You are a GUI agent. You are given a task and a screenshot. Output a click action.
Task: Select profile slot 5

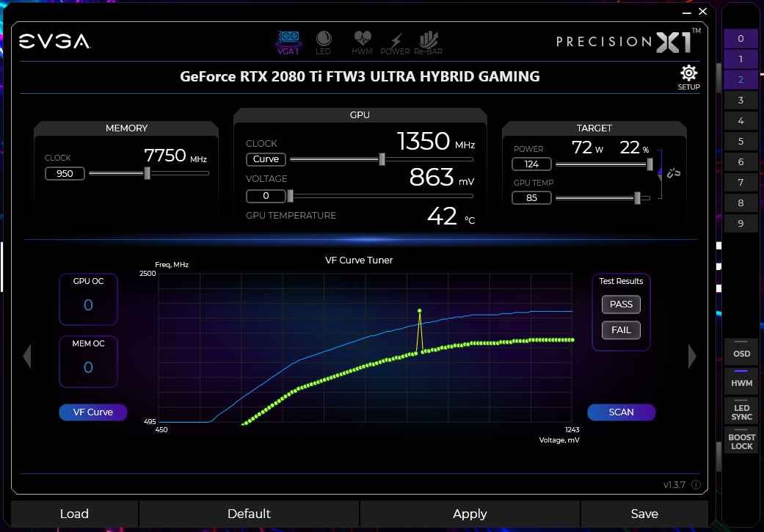pos(741,142)
